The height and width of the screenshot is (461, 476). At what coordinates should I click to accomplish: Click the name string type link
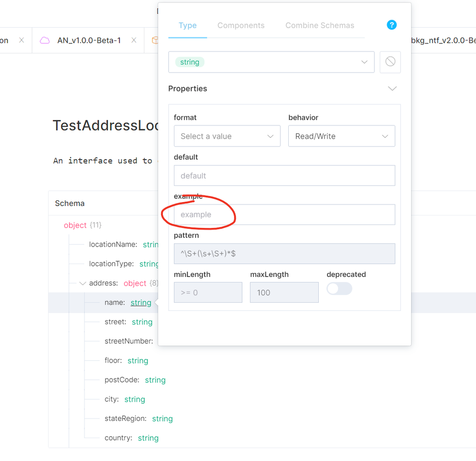coord(141,303)
